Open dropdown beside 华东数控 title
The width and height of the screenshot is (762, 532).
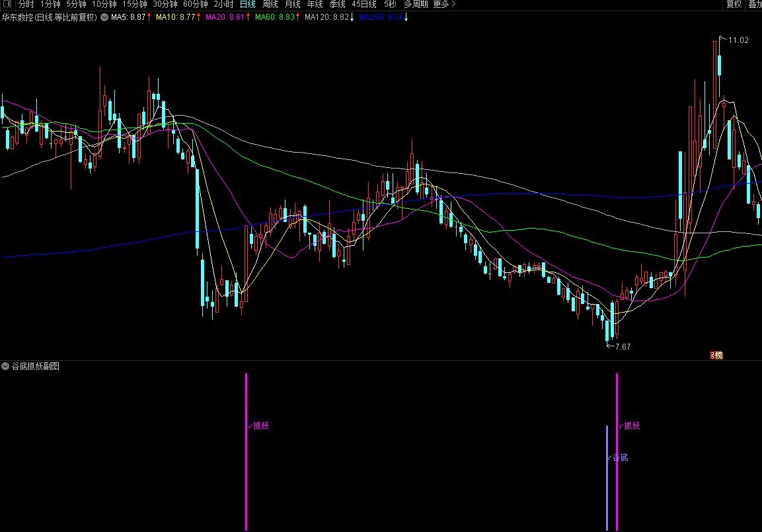(x=104, y=17)
